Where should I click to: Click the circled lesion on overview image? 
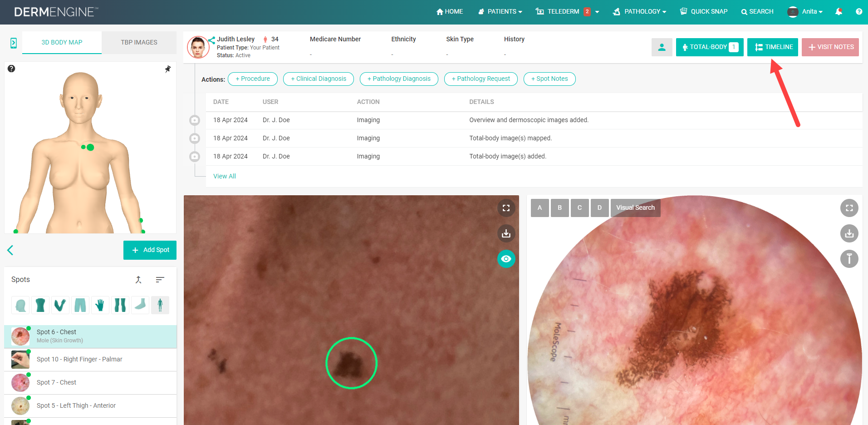[x=352, y=363]
